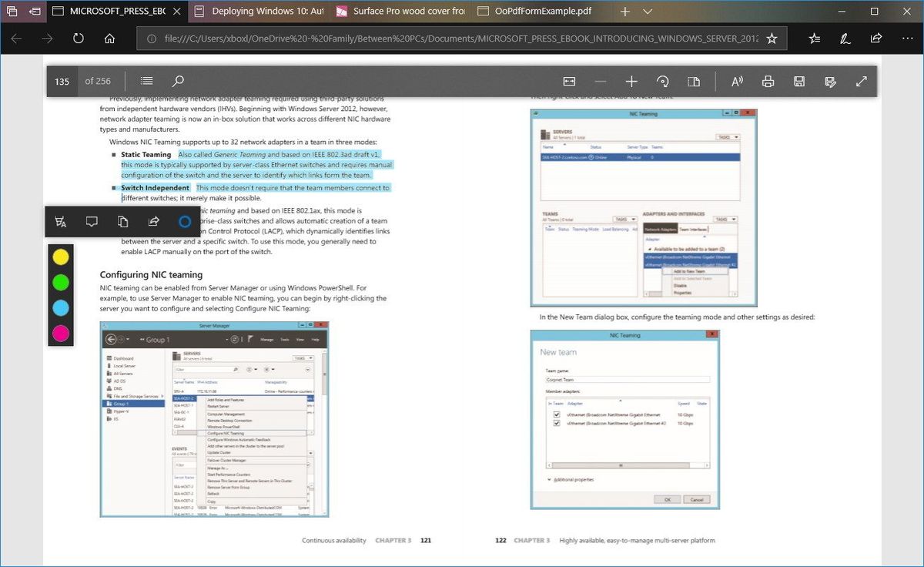Highlight the selected text
Viewport: 924px width, 567px height.
[61, 221]
